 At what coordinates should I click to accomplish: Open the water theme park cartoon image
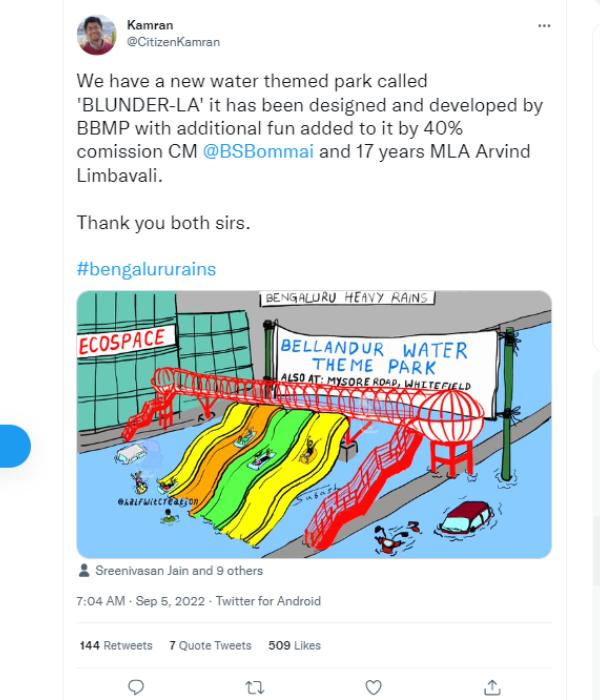(314, 424)
